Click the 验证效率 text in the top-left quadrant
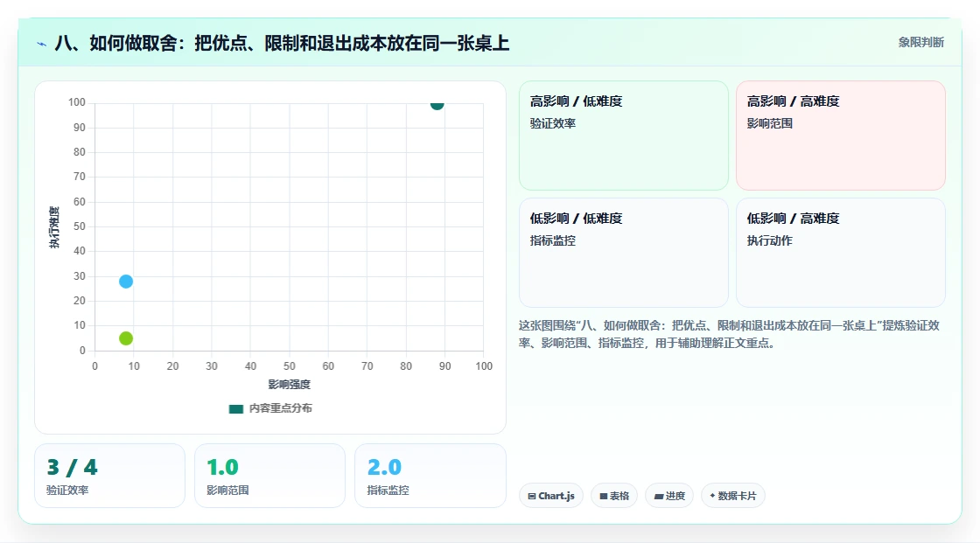The height and width of the screenshot is (543, 980). pos(553,123)
